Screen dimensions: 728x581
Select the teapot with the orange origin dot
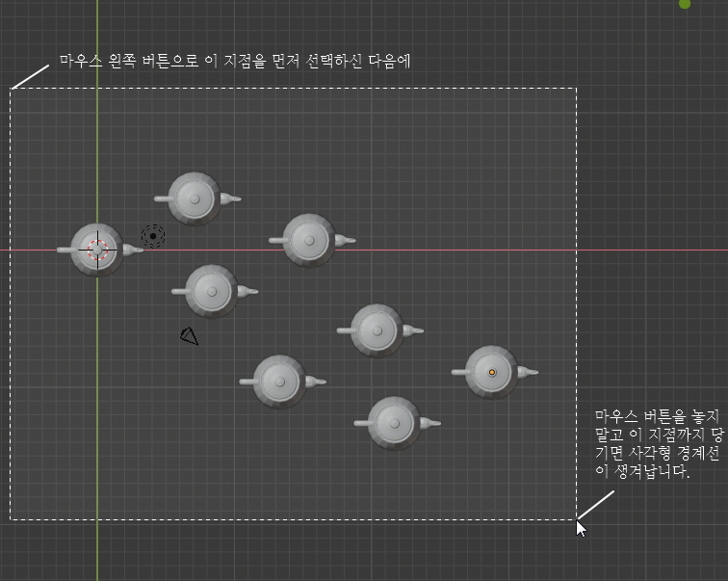pyautogui.click(x=494, y=372)
